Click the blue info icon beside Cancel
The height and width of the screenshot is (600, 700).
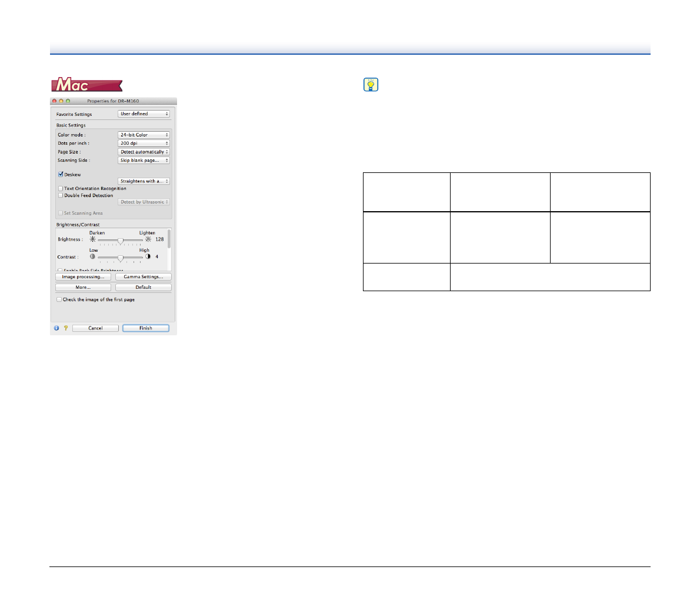(56, 328)
